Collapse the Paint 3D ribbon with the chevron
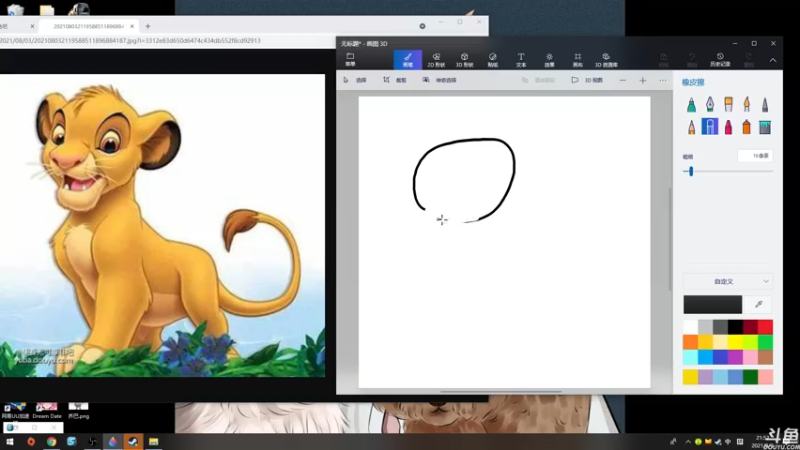This screenshot has width=800, height=450. pos(773,60)
